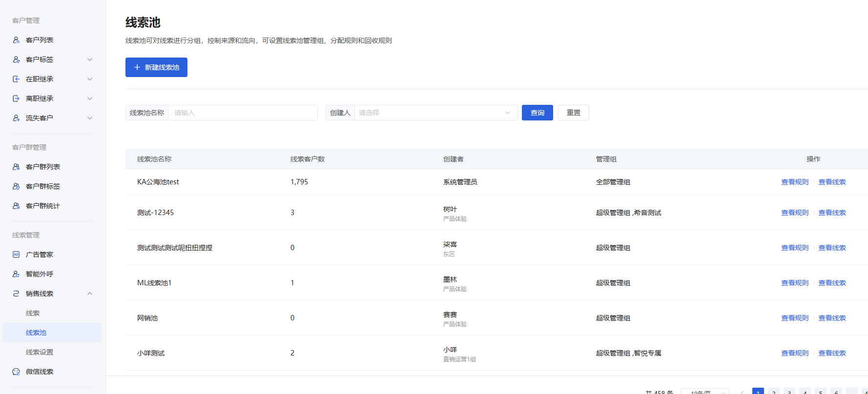868x394 pixels.
Task: Click the 线索客户数 column header
Action: pos(308,159)
